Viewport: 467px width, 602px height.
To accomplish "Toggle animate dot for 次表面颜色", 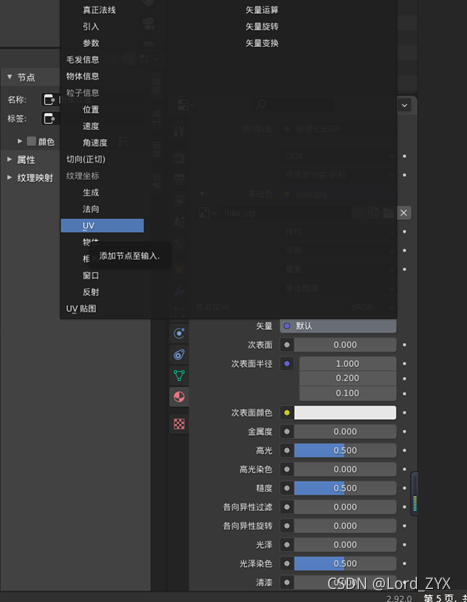I will click(x=404, y=413).
